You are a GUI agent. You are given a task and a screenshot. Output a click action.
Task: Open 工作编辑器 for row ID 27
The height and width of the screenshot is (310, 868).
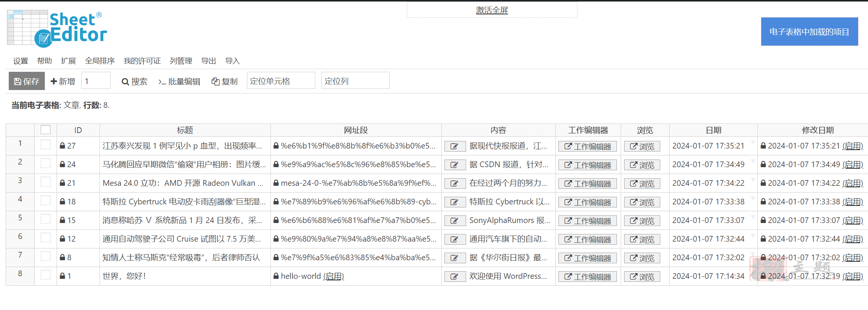tap(588, 146)
